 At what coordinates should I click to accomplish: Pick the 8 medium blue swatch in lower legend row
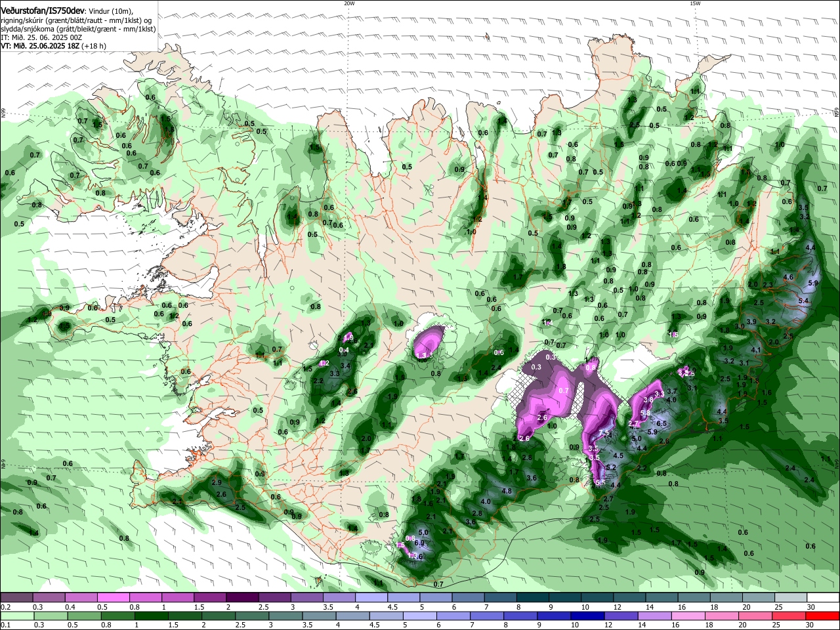[x=520, y=616]
